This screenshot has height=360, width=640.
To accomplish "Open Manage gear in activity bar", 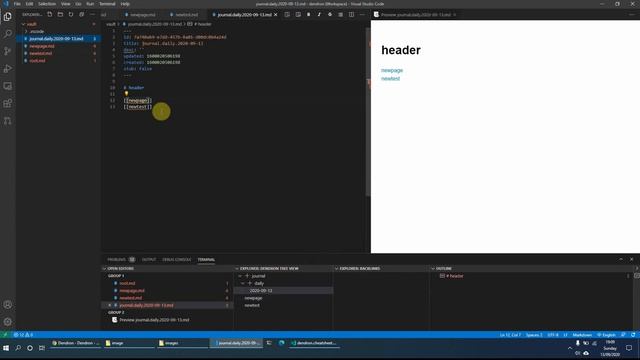I will [x=8, y=322].
